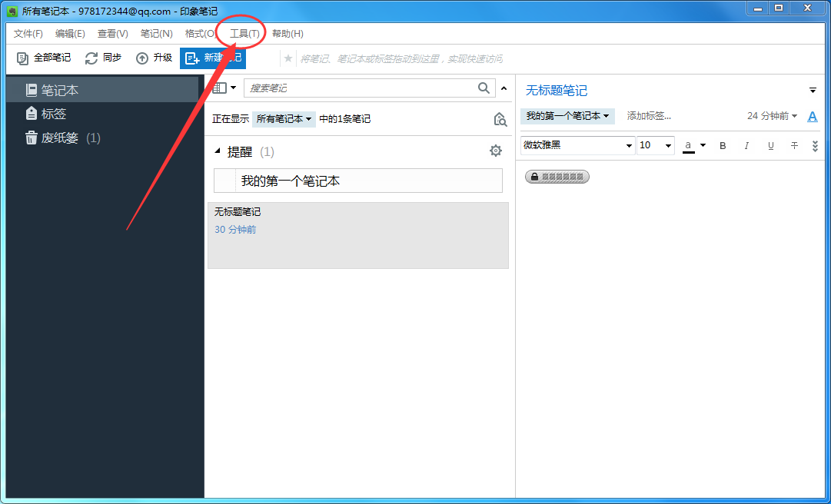Toggle bold formatting
Viewport: 831px width, 504px height.
click(x=723, y=145)
